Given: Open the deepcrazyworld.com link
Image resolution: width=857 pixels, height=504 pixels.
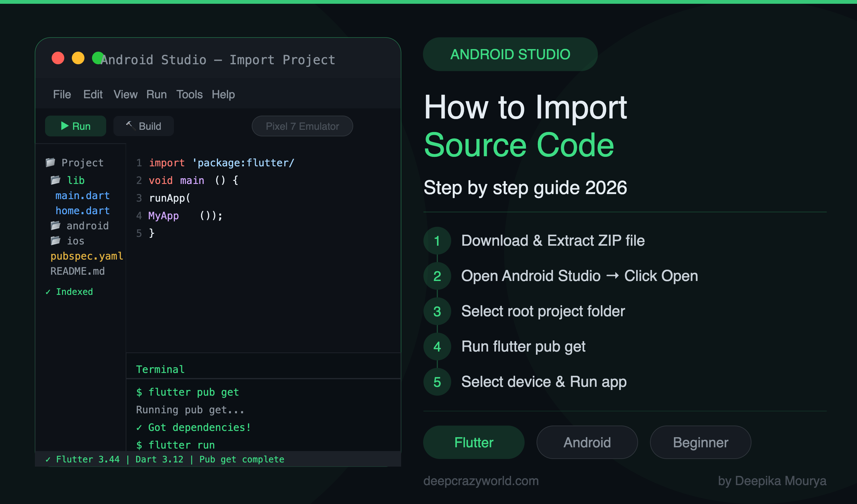Looking at the screenshot, I should (x=481, y=481).
